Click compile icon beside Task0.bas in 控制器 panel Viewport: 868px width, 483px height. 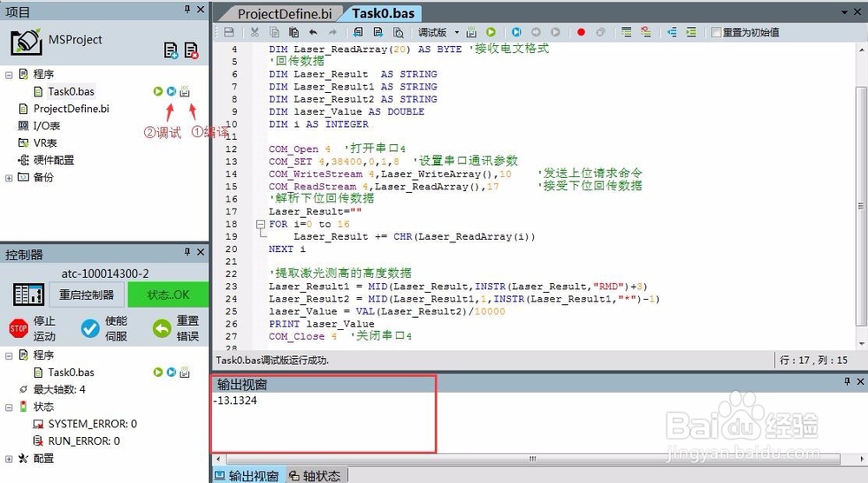pos(184,372)
